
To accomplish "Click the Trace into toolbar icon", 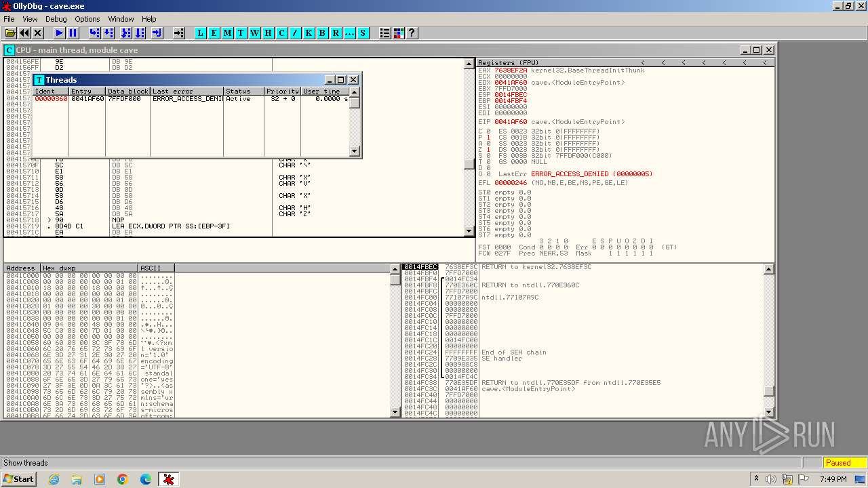I will point(126,33).
